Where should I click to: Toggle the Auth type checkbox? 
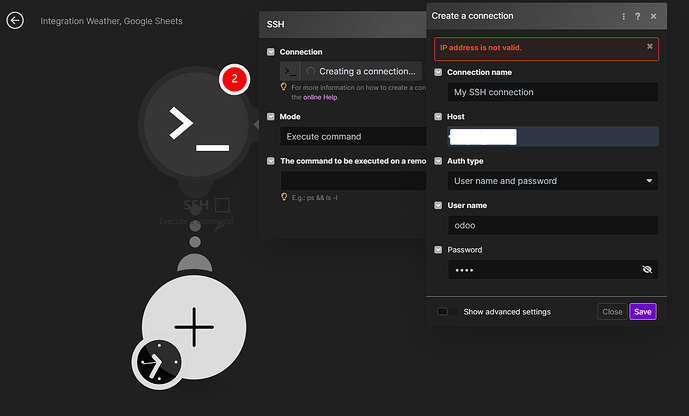[x=438, y=161]
